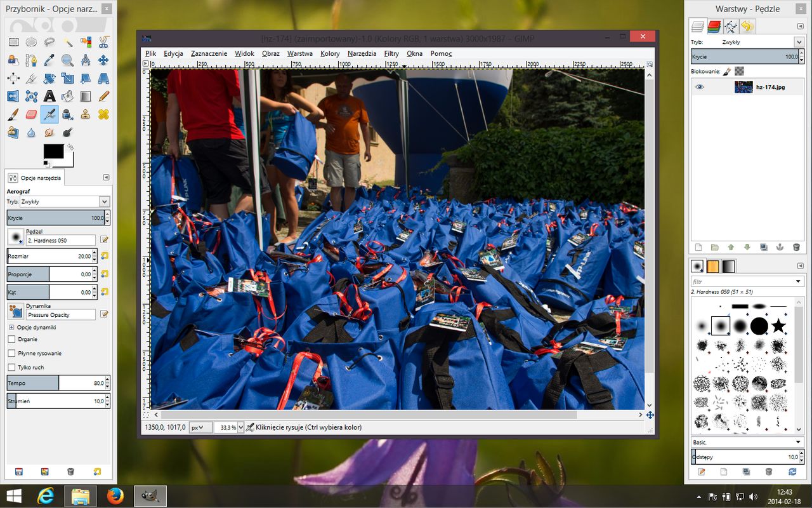Image resolution: width=812 pixels, height=508 pixels.
Task: Select the Scale tool
Action: [x=67, y=78]
